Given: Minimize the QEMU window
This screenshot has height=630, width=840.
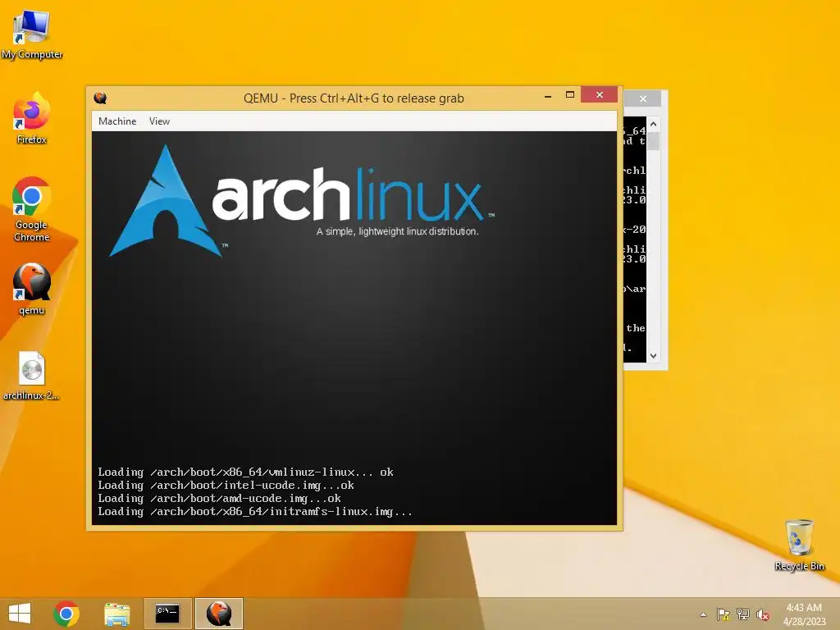Looking at the screenshot, I should 547,96.
